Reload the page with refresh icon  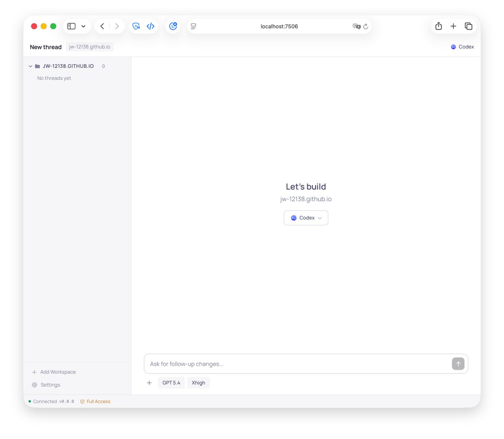366,26
